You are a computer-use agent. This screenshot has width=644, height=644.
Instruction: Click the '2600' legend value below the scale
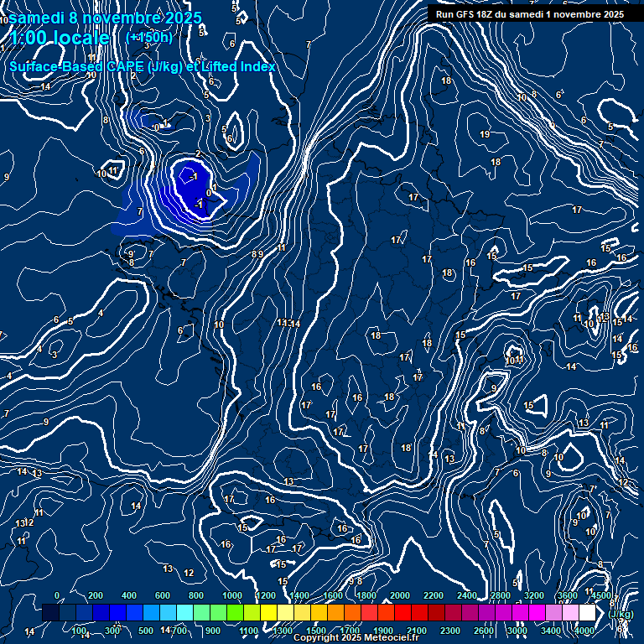[484, 631]
